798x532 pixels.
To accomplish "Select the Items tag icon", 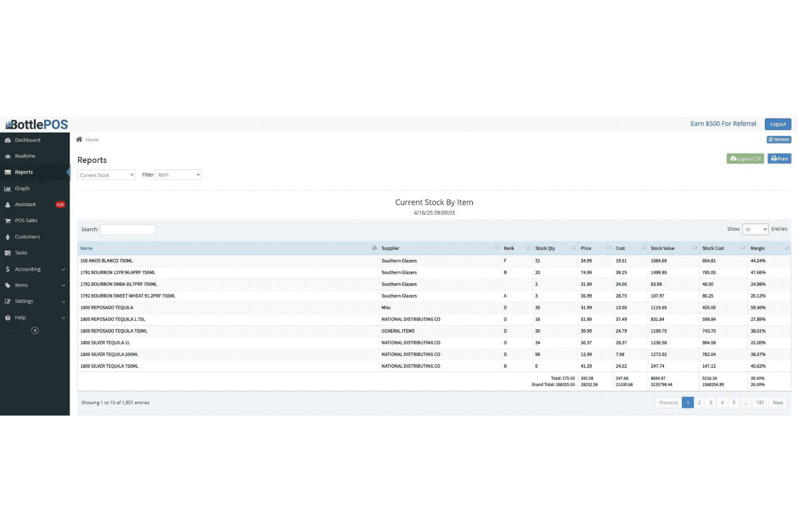I will [x=8, y=285].
